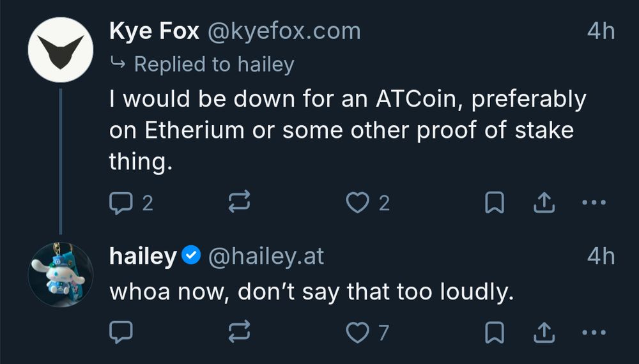Viewport: 639px width, 364px height.
Task: Reply to Kye Fox's post
Action: click(121, 203)
